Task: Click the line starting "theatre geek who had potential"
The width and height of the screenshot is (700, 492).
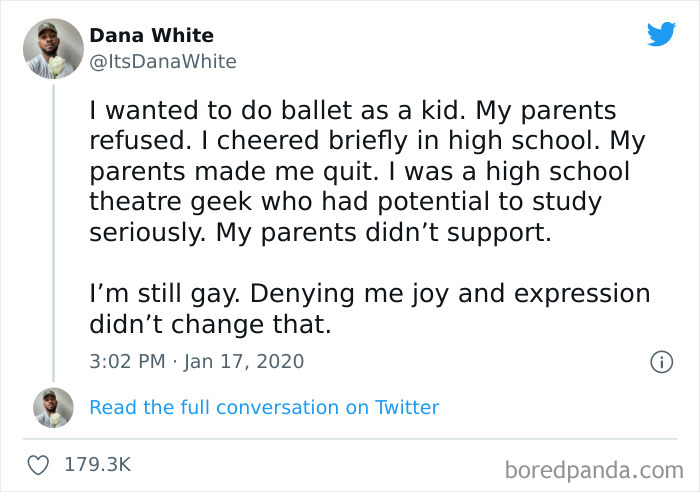Action: pos(345,202)
